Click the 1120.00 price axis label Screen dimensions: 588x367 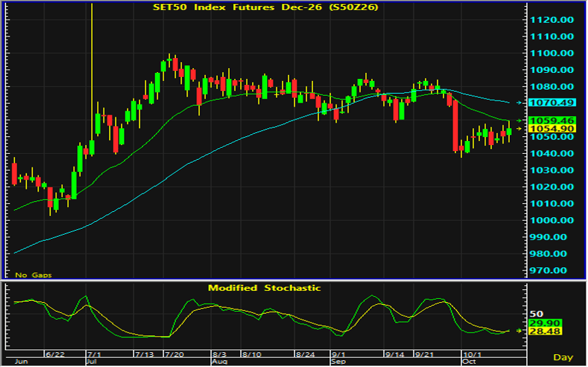(x=552, y=20)
